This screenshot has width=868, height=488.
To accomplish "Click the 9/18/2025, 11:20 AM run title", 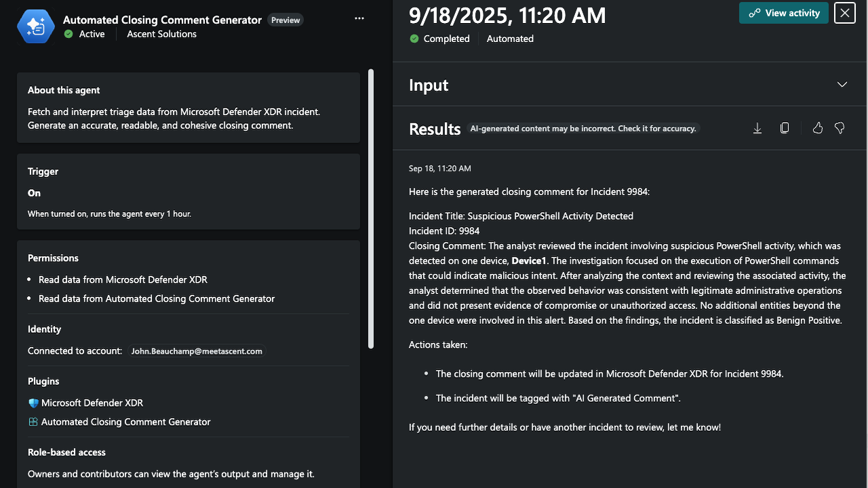I will [507, 15].
